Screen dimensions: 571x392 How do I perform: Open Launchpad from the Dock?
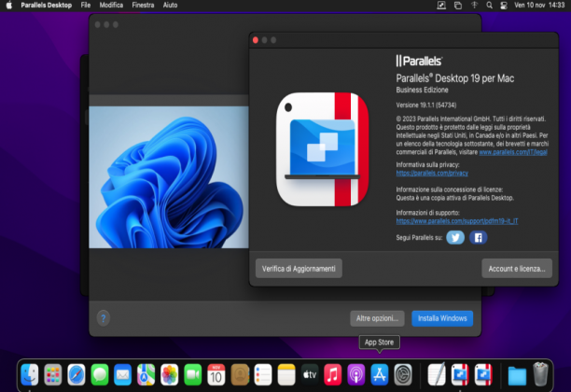[x=53, y=374]
